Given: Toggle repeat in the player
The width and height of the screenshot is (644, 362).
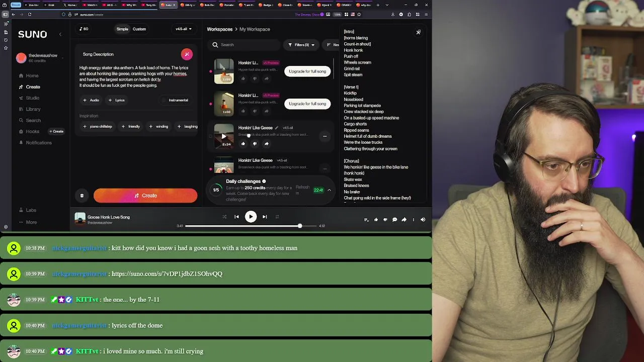Looking at the screenshot, I should (277, 217).
